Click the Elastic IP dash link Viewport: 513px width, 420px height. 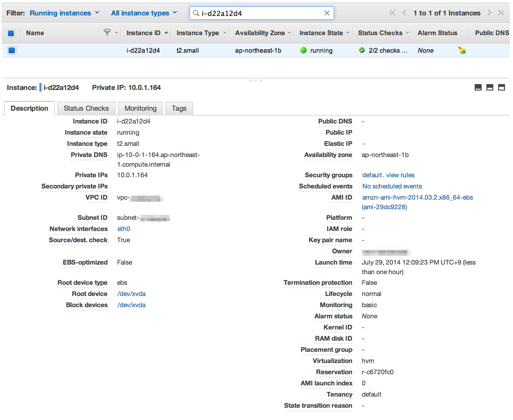click(x=363, y=143)
